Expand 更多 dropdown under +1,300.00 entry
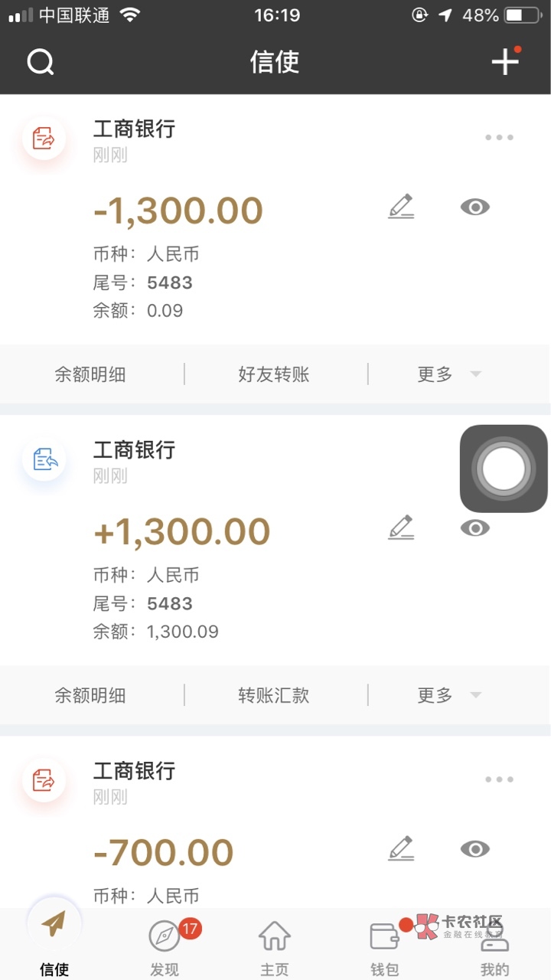551x980 pixels. [x=448, y=695]
